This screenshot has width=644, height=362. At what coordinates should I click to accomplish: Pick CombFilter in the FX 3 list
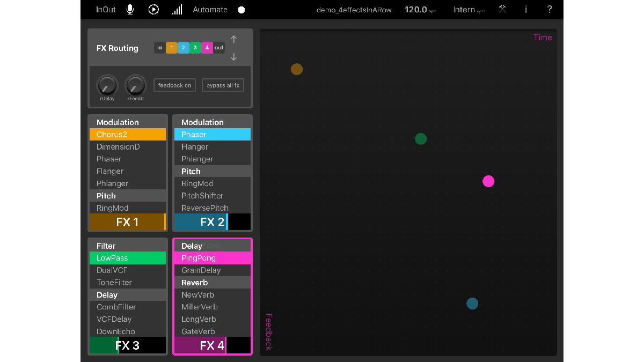point(128,307)
